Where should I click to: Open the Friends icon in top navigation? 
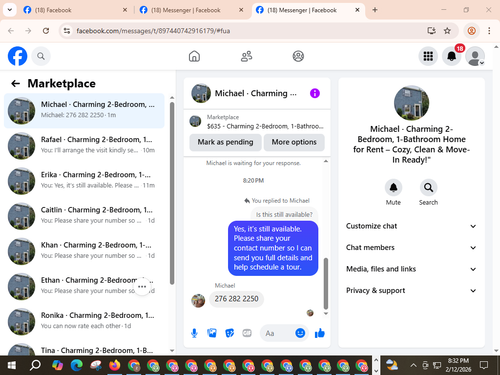tap(246, 56)
